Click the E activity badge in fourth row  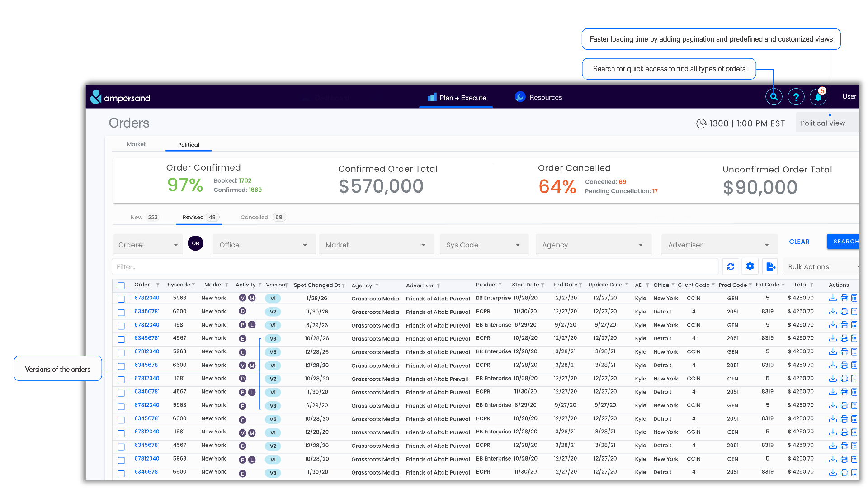coord(243,338)
